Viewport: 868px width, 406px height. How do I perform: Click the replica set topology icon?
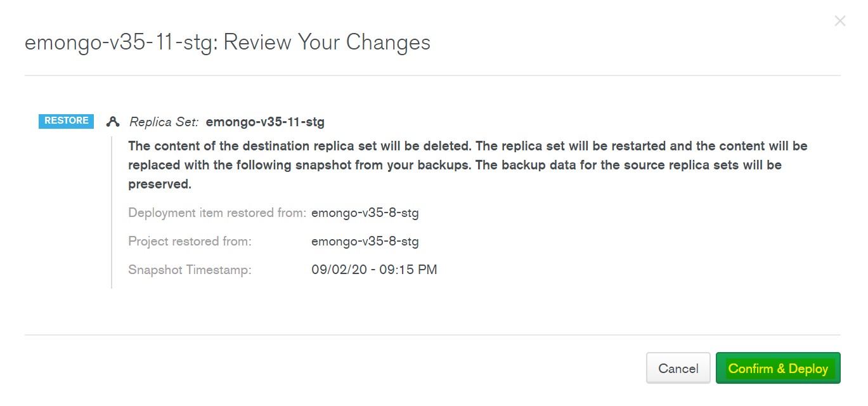pyautogui.click(x=113, y=122)
